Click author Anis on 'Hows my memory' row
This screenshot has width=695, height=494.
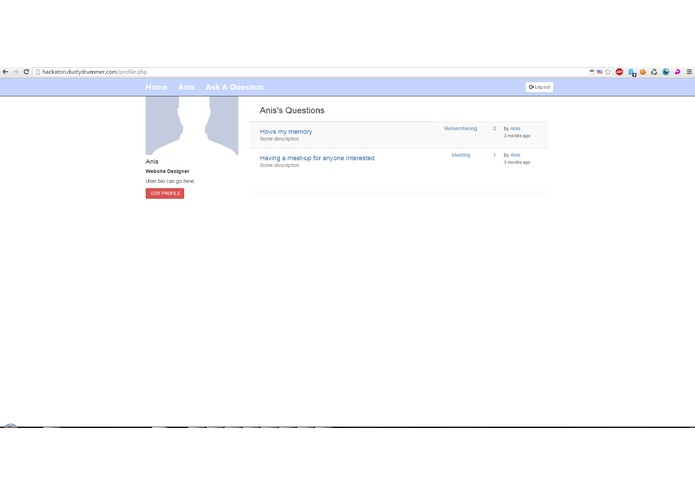515,128
